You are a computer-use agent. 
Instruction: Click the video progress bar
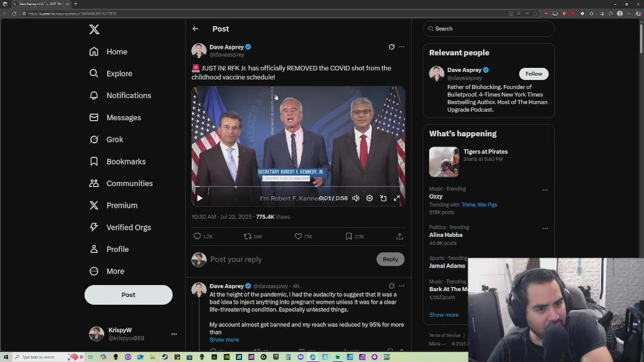click(x=298, y=187)
